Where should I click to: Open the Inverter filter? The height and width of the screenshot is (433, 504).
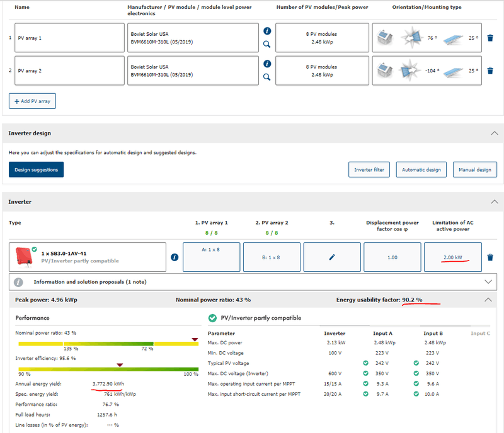coord(369,170)
